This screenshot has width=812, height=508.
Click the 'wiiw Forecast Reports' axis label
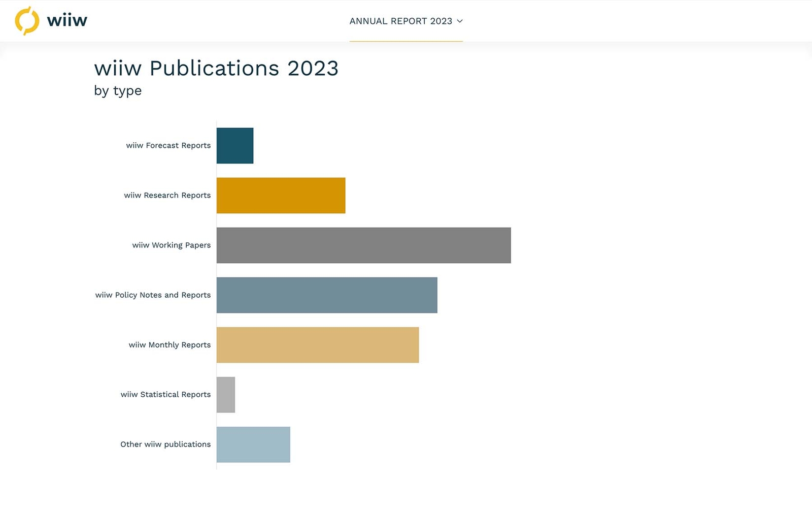point(168,145)
